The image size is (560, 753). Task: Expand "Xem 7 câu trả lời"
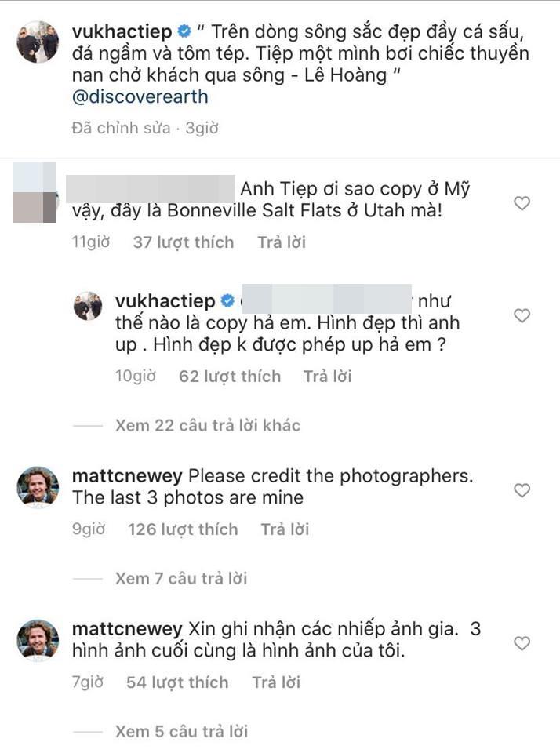(180, 578)
